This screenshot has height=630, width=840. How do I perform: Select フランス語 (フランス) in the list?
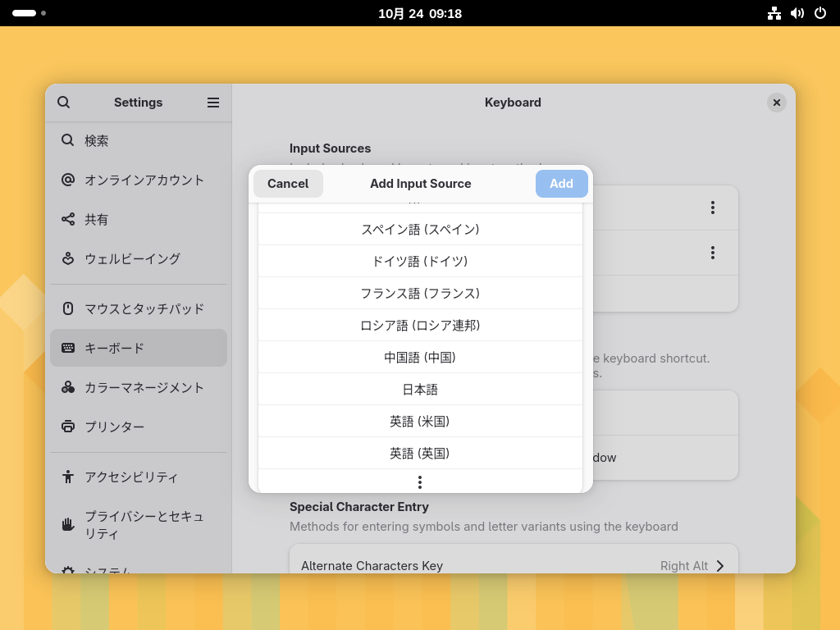[x=420, y=294]
